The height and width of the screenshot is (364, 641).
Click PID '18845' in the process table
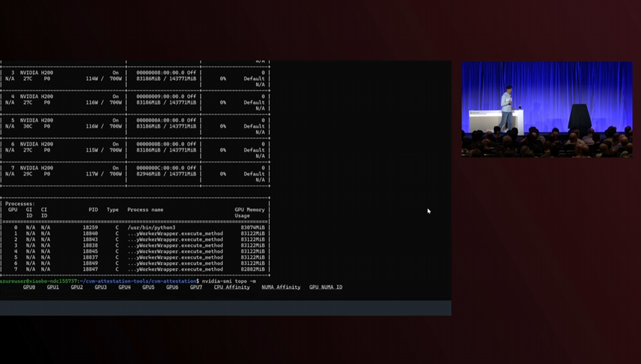point(90,251)
